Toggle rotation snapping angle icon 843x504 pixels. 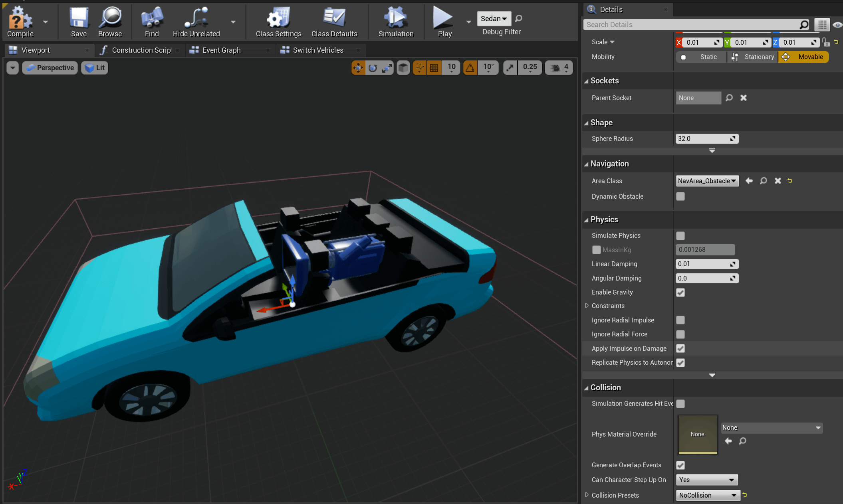pos(470,68)
